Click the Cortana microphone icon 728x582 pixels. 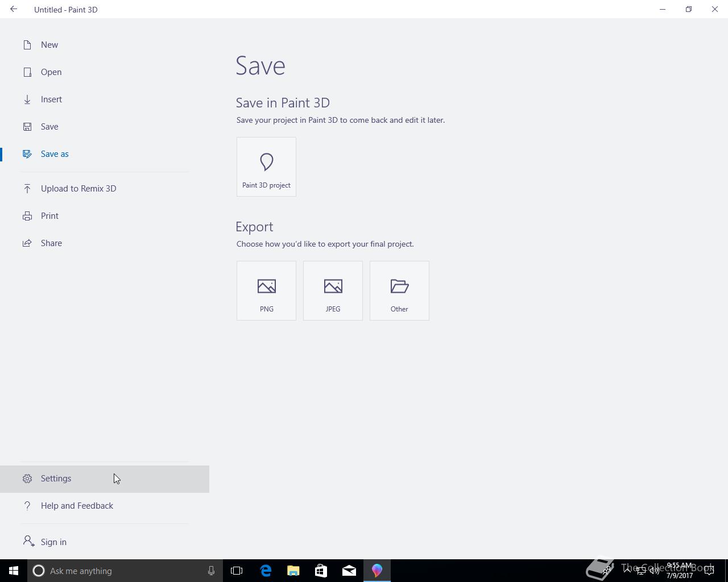pyautogui.click(x=211, y=571)
